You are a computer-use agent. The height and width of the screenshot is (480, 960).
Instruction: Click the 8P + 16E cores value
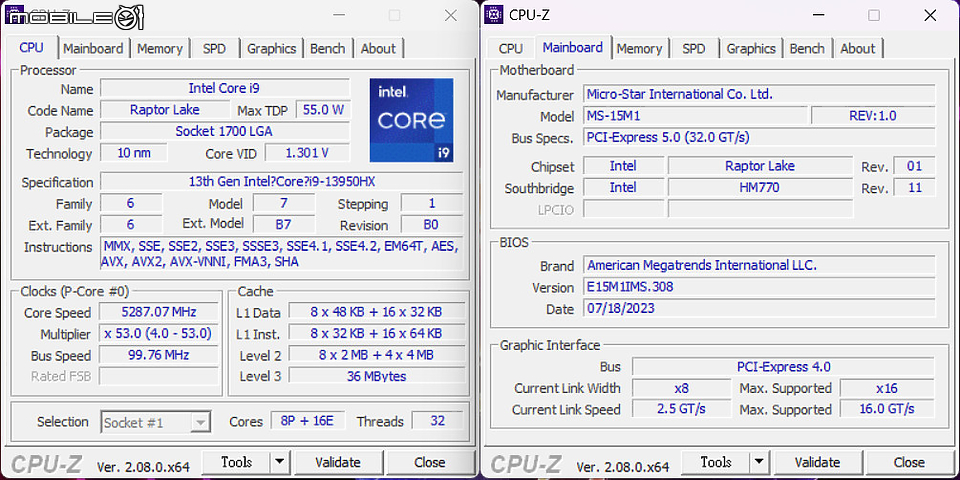click(x=308, y=421)
